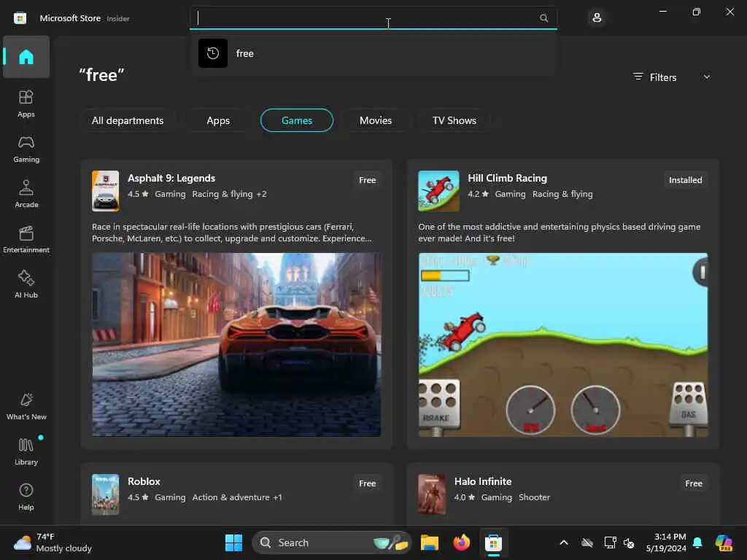Image resolution: width=747 pixels, height=560 pixels.
Task: Open the Library in sidebar
Action: click(26, 452)
